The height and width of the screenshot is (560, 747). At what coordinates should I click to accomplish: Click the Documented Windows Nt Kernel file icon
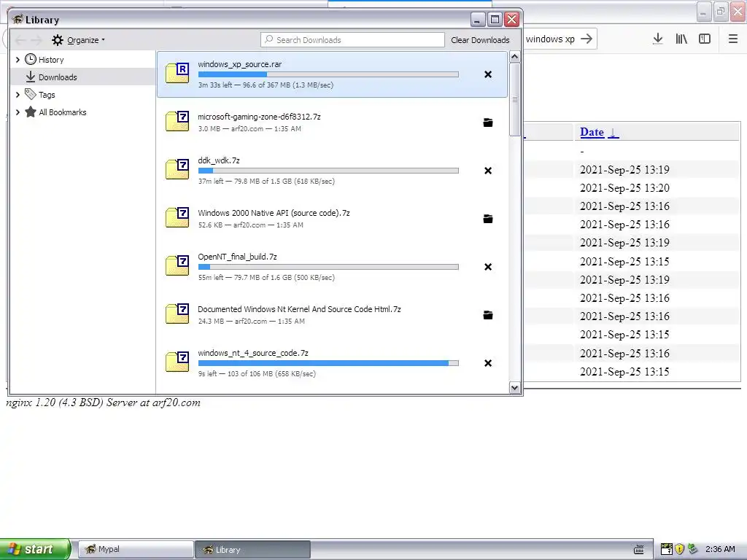[177, 314]
